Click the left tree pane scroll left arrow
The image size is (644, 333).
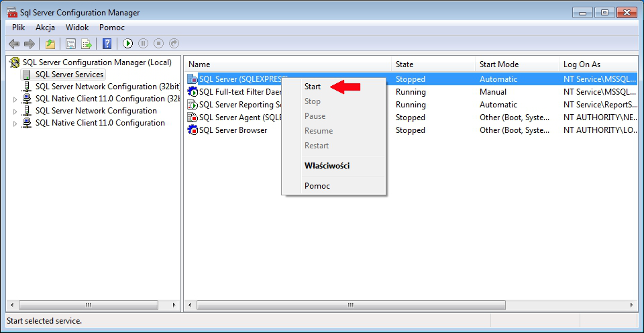[x=12, y=305]
